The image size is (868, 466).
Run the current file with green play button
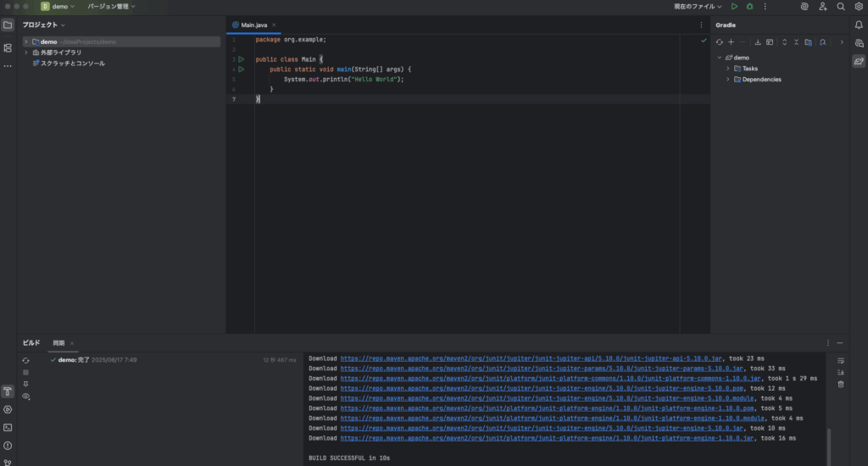(x=734, y=7)
